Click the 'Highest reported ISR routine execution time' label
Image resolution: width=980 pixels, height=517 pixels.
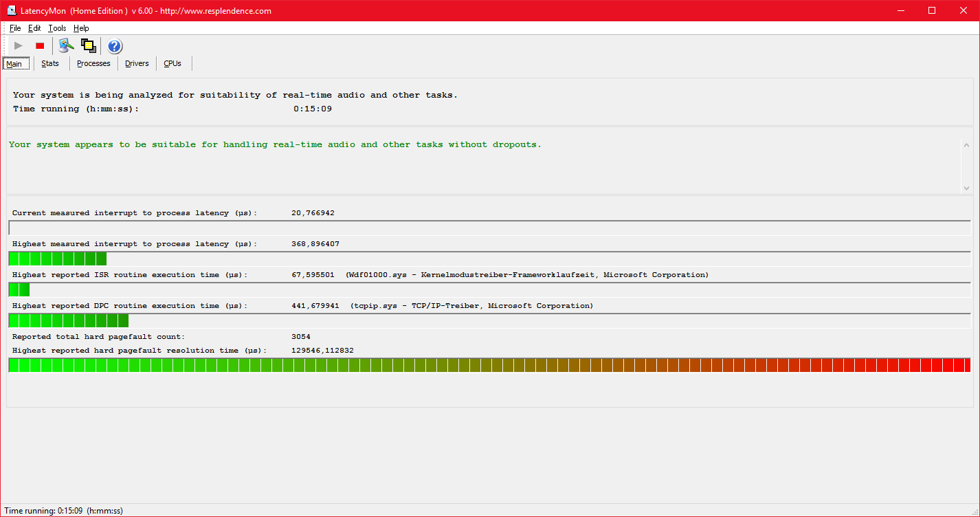130,275
